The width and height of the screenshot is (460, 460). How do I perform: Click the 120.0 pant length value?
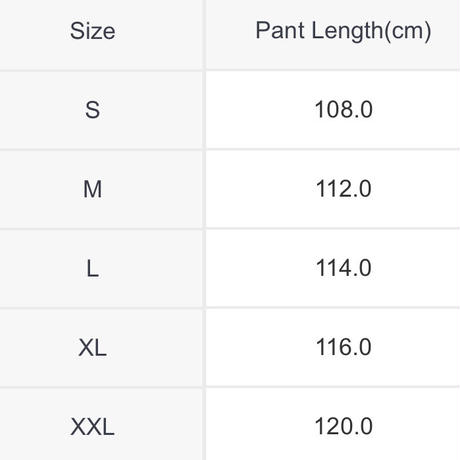(343, 426)
